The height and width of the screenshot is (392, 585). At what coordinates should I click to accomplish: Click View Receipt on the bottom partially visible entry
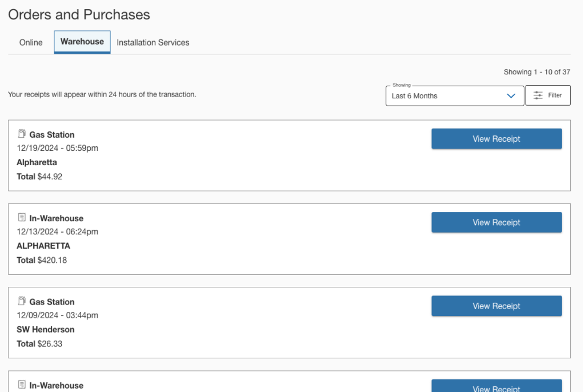[x=496, y=386]
